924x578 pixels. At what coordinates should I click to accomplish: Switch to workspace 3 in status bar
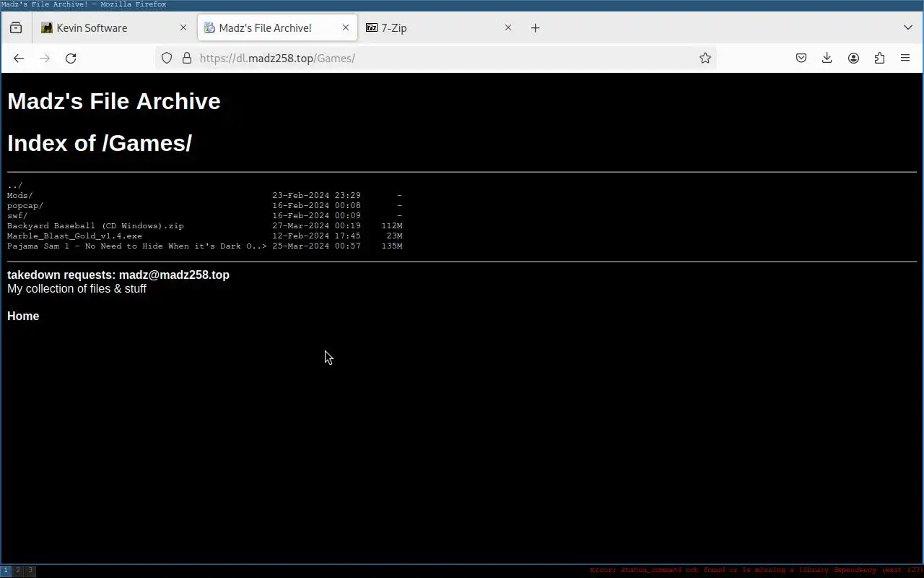(30, 570)
